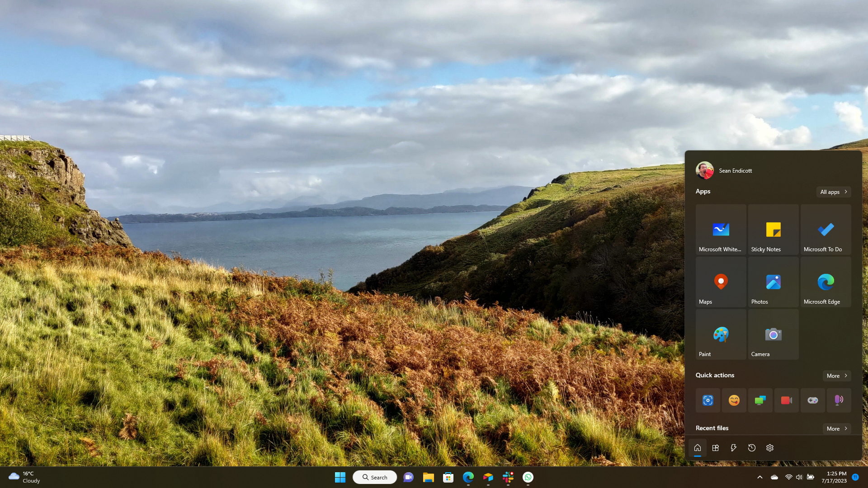868x488 pixels.
Task: Click the screenshot capture quick action
Action: click(708, 400)
